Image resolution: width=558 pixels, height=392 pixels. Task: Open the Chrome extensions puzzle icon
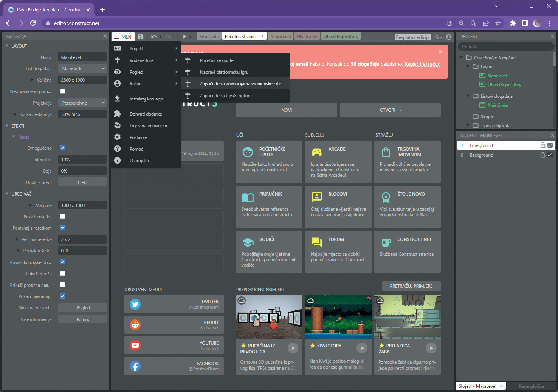(513, 23)
